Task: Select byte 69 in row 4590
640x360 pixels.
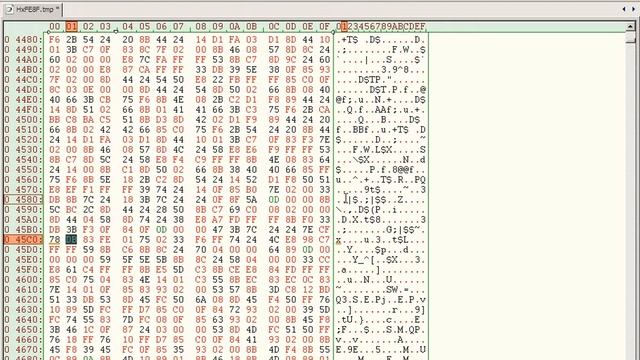Action: (235, 210)
